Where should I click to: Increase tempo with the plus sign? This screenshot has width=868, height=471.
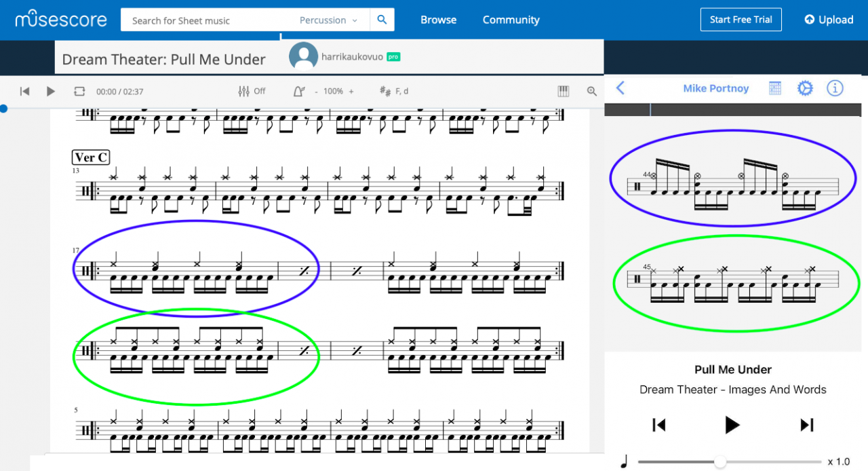(351, 91)
